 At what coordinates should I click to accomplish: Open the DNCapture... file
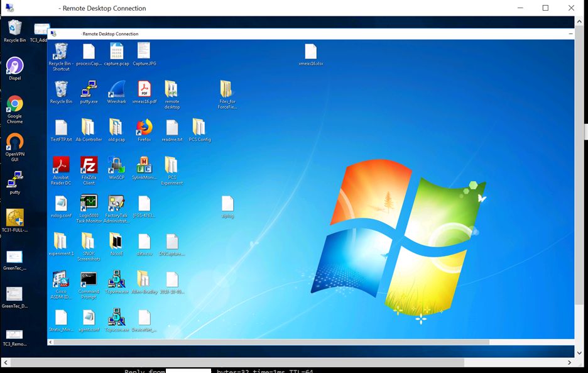171,245
